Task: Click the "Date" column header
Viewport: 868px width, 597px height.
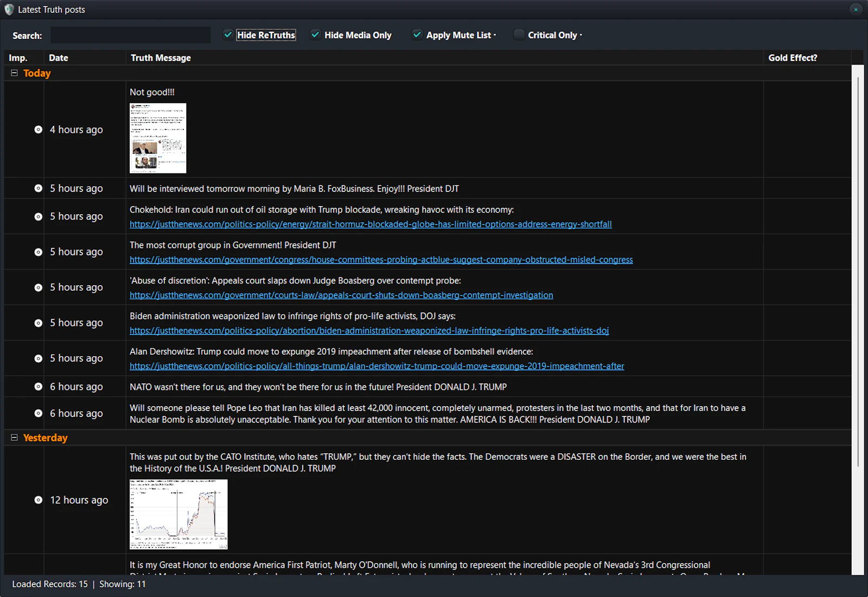Action: coord(58,57)
